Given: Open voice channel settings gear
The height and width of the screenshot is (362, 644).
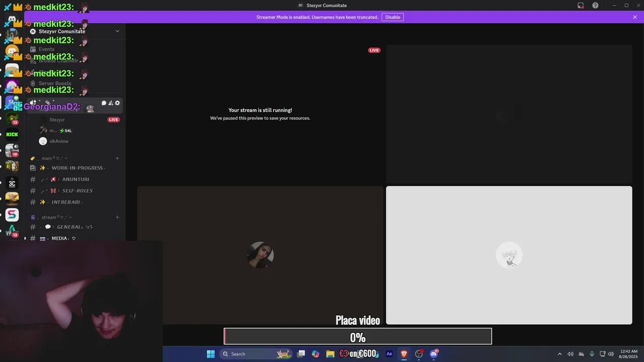Looking at the screenshot, I should 117,103.
